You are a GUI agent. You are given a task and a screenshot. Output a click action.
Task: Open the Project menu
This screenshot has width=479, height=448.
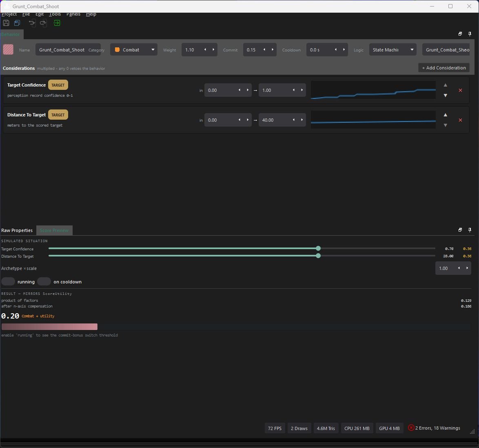pyautogui.click(x=9, y=14)
